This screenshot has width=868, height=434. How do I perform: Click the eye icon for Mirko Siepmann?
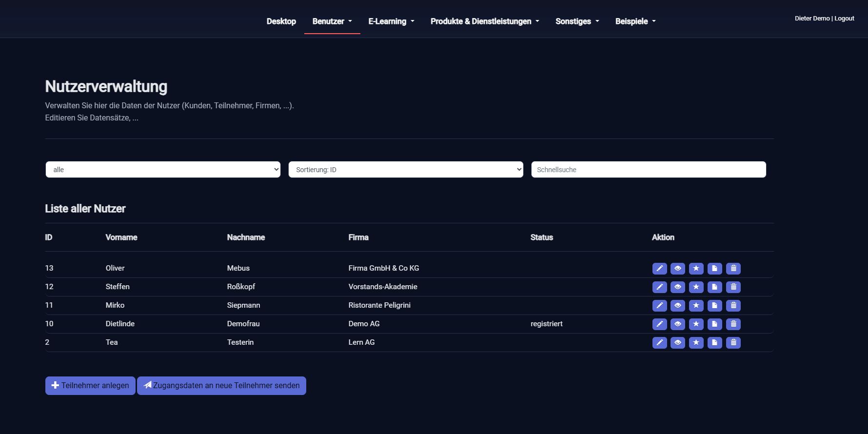tap(677, 306)
